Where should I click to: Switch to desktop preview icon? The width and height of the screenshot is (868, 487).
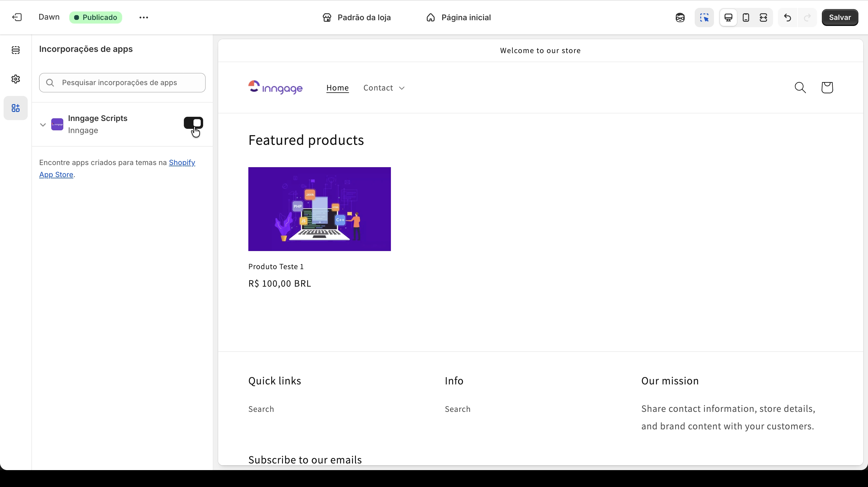point(728,18)
